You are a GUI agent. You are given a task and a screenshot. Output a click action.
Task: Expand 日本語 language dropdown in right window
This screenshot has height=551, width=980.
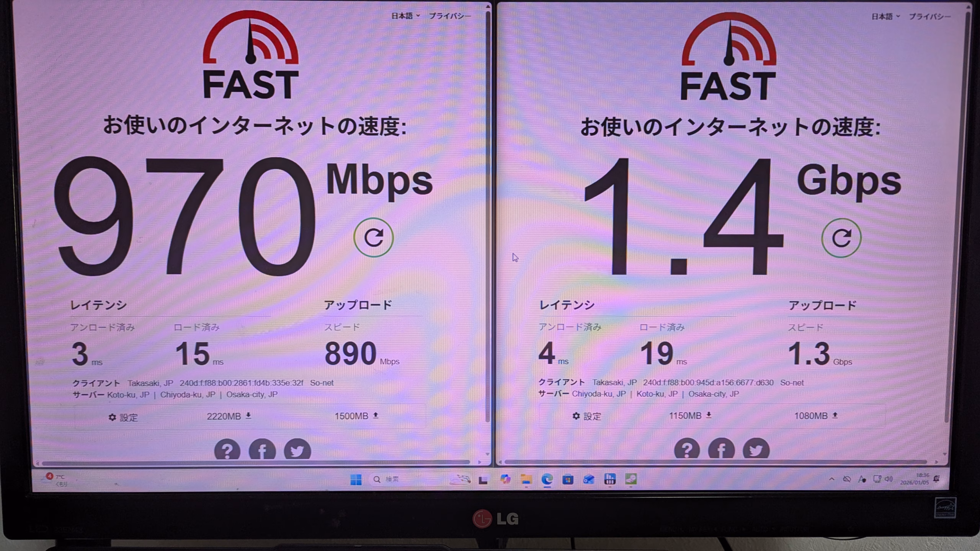[x=885, y=16]
